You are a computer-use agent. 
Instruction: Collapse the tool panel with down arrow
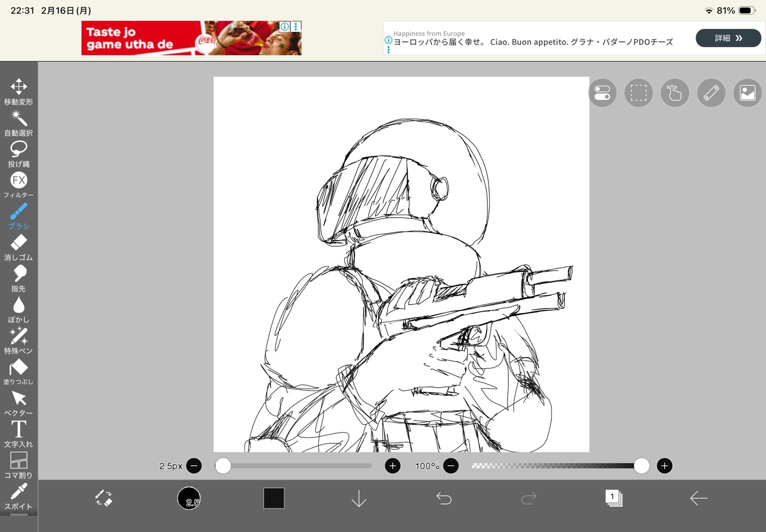tap(359, 498)
